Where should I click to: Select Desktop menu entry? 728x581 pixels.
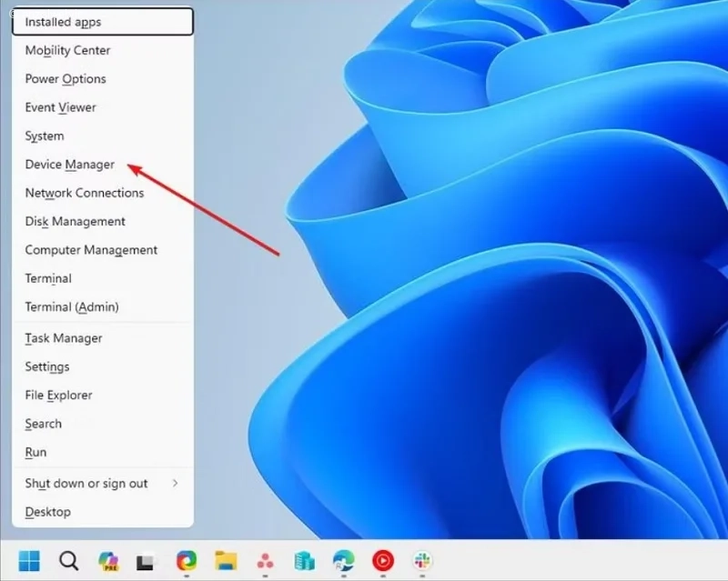pyautogui.click(x=103, y=512)
